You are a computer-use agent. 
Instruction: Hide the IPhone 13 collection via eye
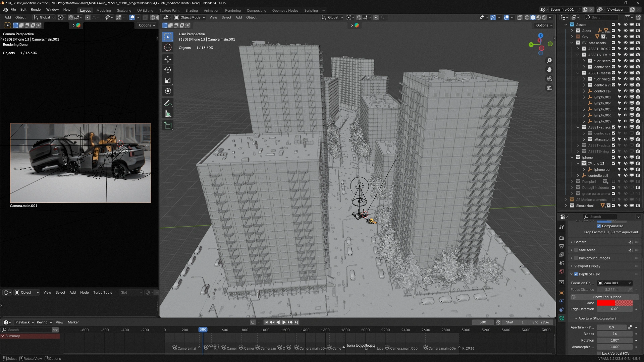[x=626, y=164]
